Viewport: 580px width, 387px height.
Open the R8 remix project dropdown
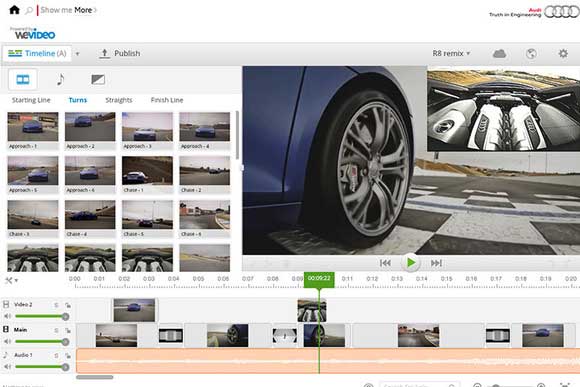coord(451,54)
